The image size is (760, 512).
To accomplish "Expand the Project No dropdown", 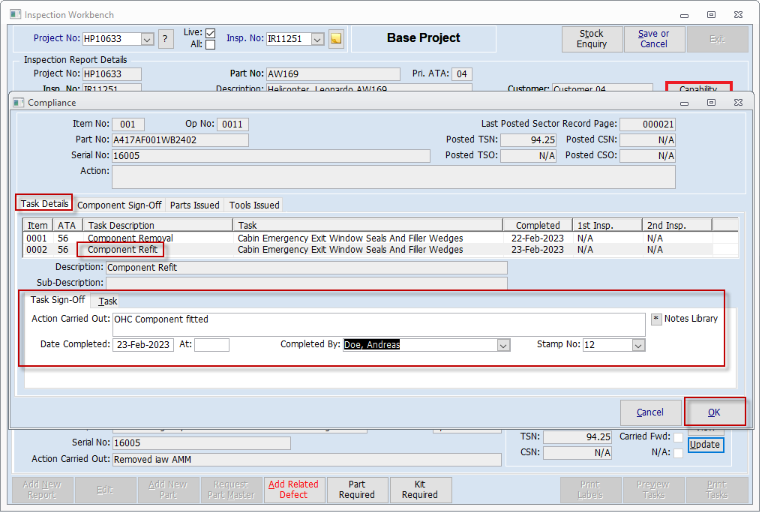I will click(147, 39).
